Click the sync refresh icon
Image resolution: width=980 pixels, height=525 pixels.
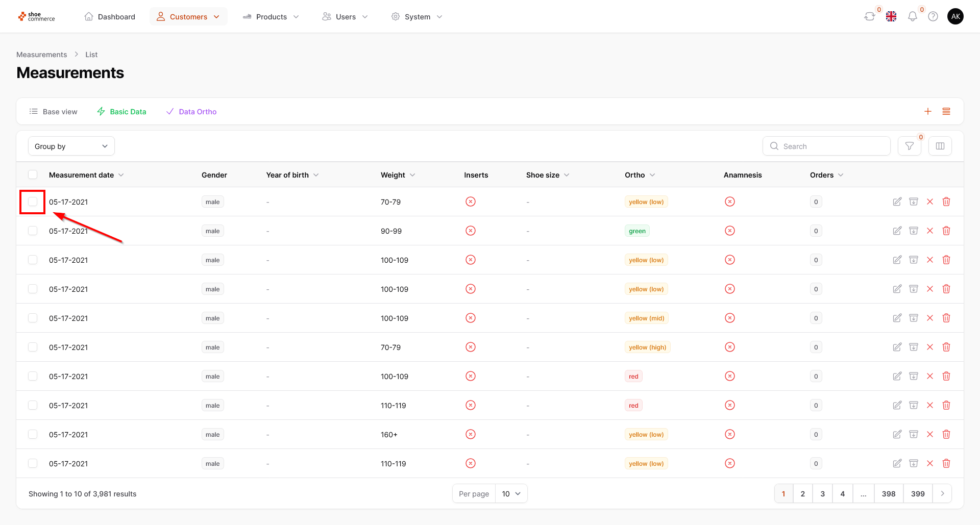(x=869, y=17)
